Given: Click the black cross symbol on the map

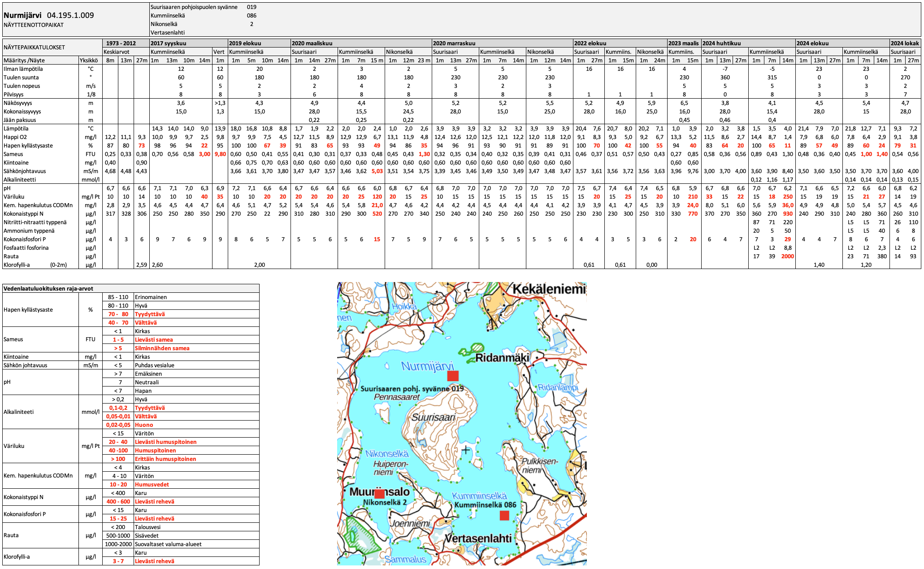Looking at the screenshot, I should 466,450.
